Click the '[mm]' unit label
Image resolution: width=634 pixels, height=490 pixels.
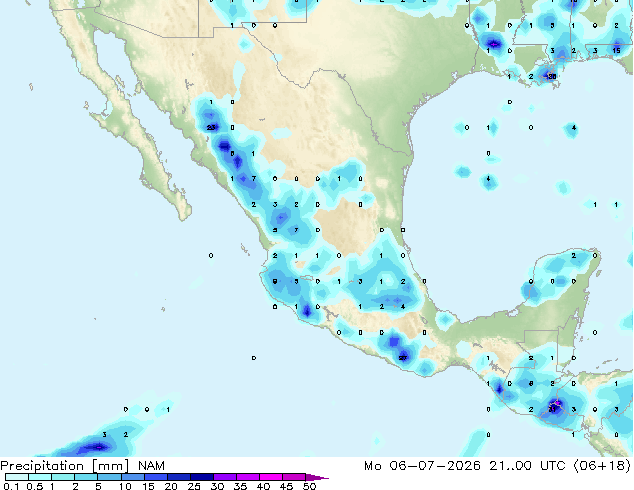[110, 466]
